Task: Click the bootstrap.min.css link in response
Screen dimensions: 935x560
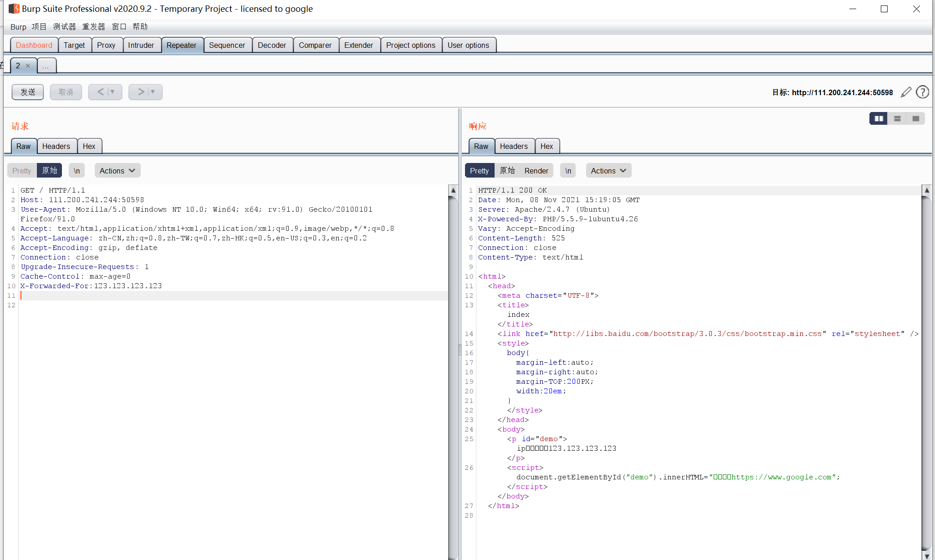Action: click(687, 334)
